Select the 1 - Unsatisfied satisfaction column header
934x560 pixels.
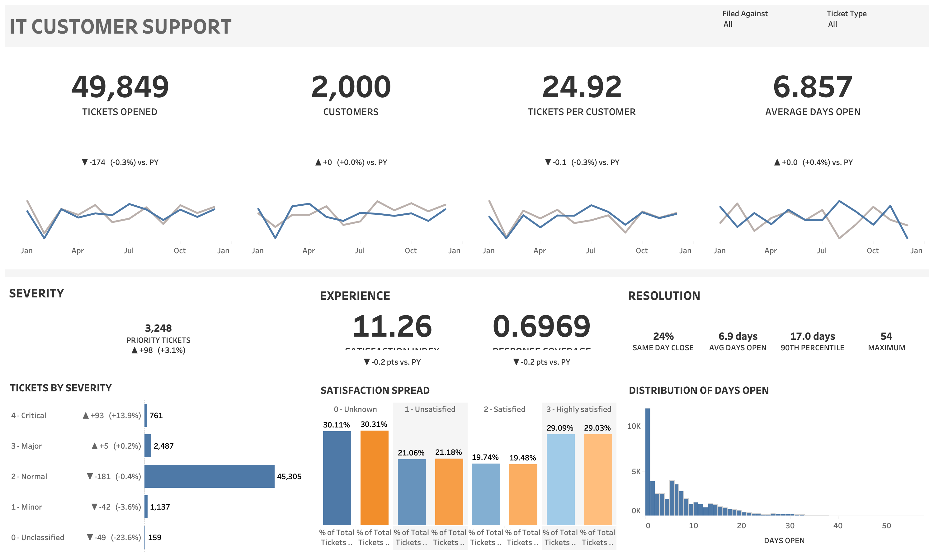(x=430, y=409)
